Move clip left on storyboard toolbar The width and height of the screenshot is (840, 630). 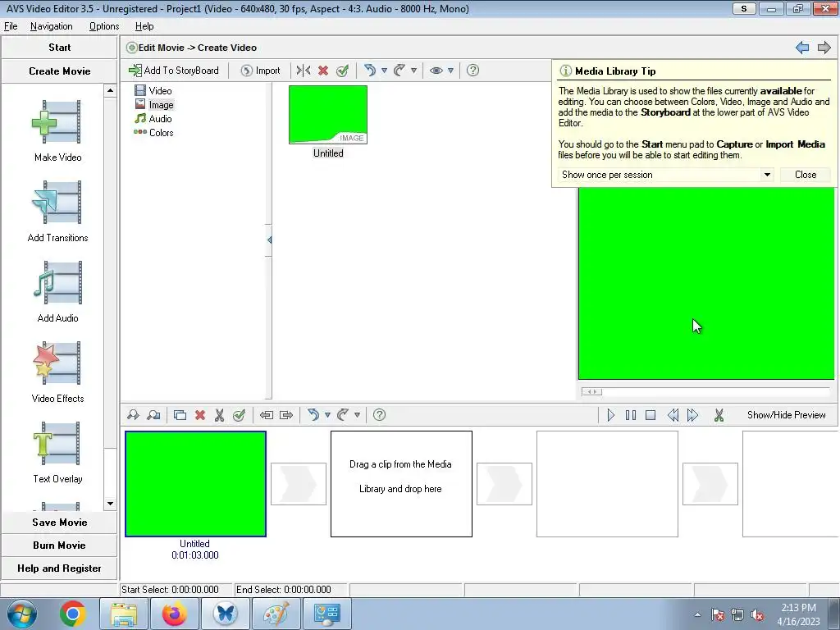coord(267,414)
